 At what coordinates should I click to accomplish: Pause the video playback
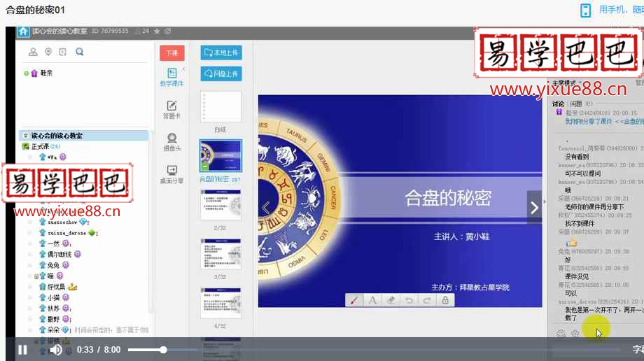22,349
